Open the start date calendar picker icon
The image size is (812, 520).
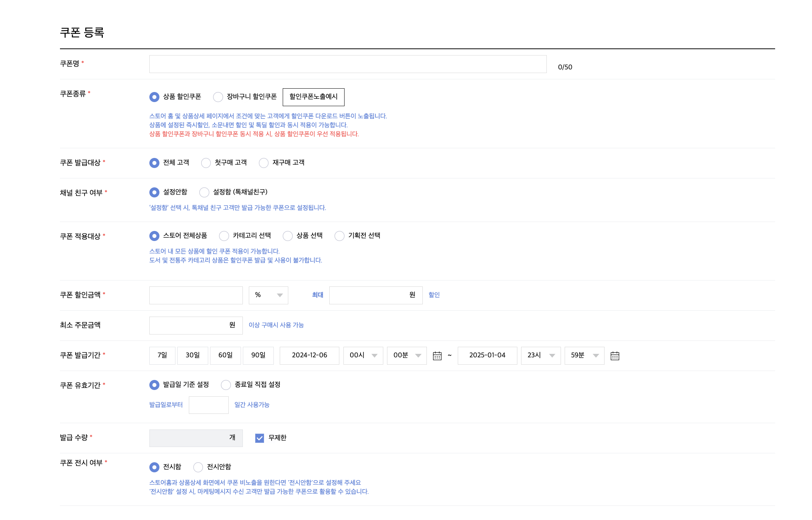pyautogui.click(x=437, y=356)
